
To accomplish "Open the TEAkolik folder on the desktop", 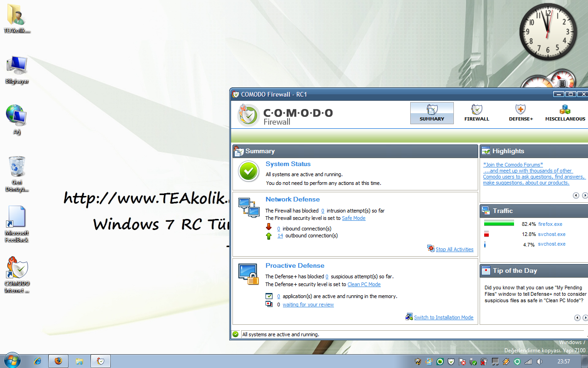I will click(x=17, y=19).
